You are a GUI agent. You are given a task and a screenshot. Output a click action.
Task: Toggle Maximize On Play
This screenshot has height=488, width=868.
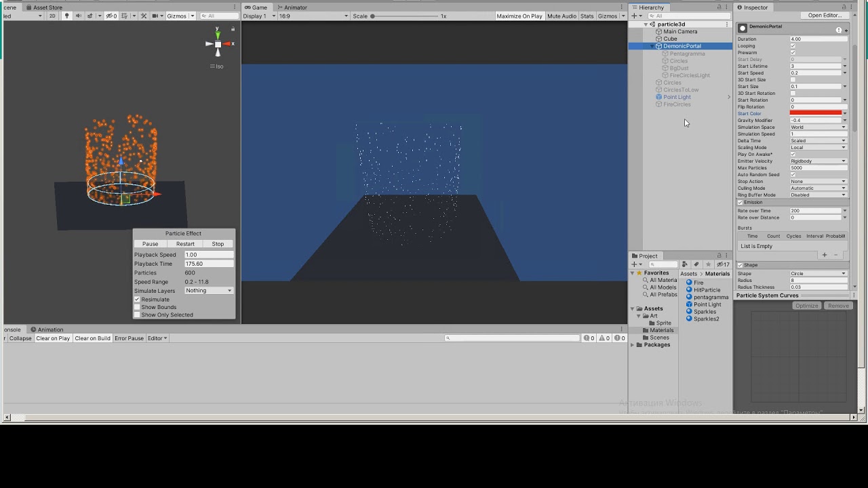519,16
